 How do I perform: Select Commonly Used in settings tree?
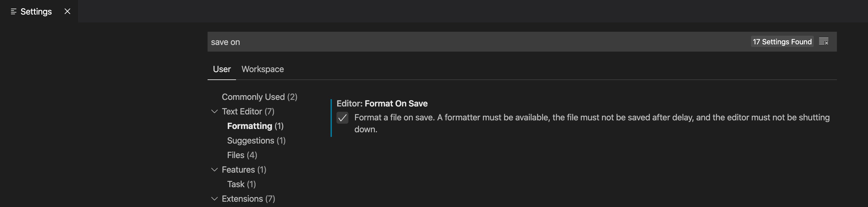tap(259, 97)
